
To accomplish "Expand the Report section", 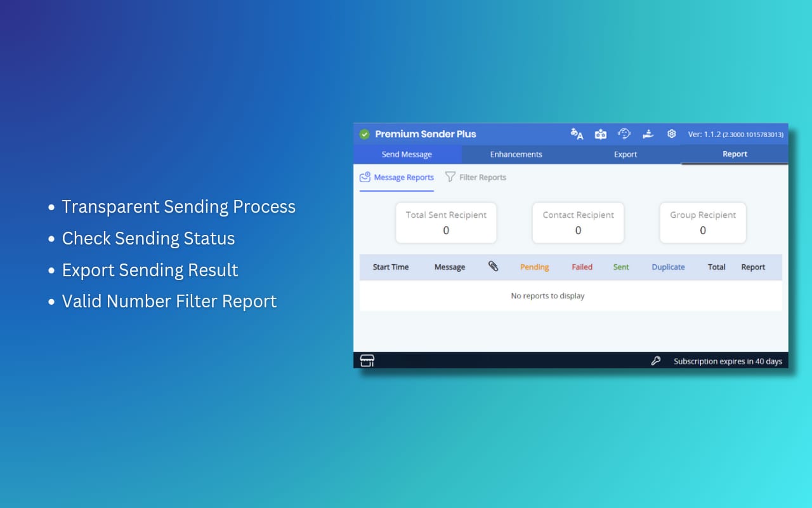I will (x=735, y=154).
